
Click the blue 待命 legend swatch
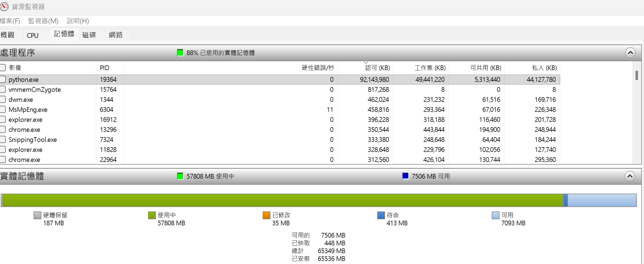tap(381, 215)
